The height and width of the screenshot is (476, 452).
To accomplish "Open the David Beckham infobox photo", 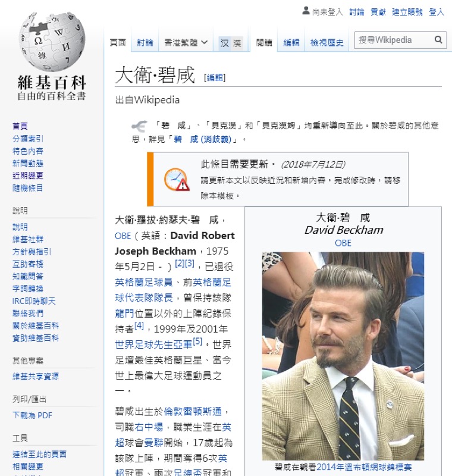I will point(343,356).
